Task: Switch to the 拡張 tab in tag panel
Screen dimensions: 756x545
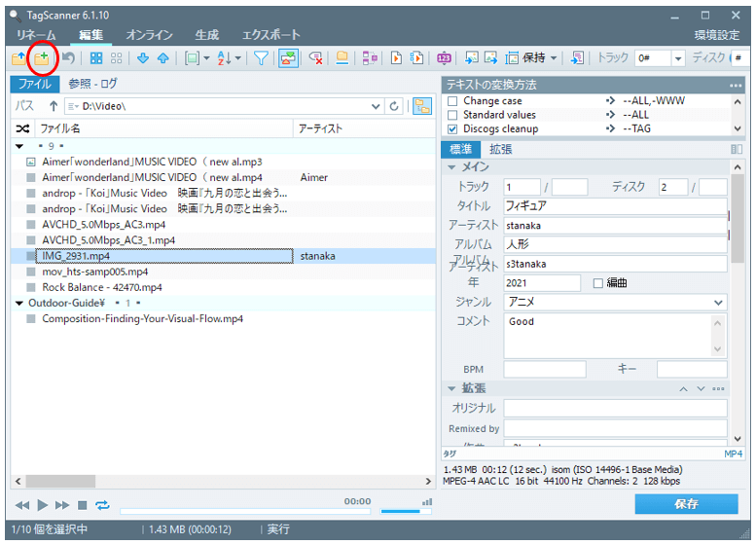Action: 500,149
